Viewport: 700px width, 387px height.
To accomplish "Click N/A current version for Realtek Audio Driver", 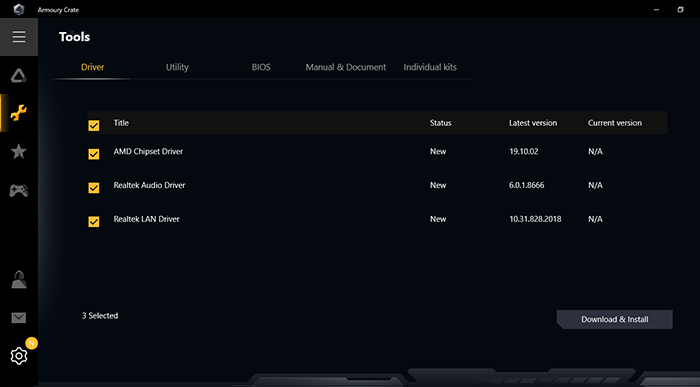I will pos(595,185).
